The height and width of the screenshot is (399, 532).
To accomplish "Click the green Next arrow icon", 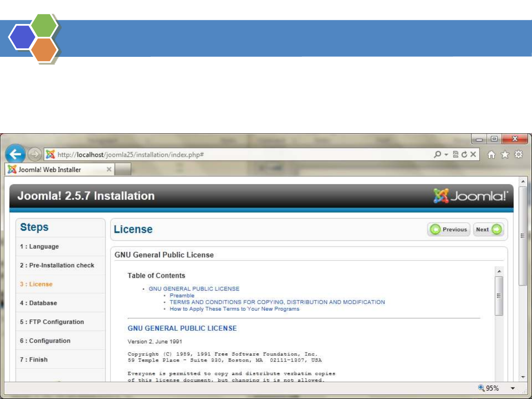I will click(497, 229).
